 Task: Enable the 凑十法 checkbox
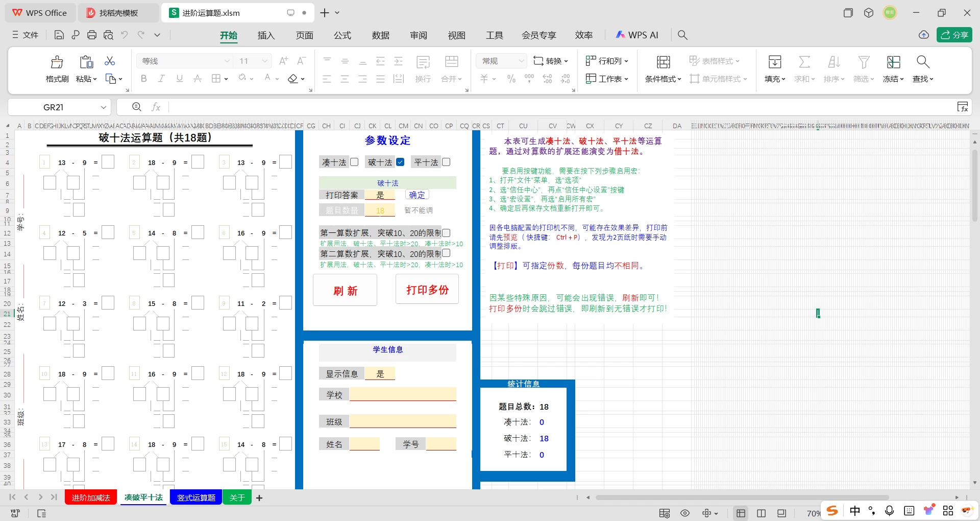pyautogui.click(x=354, y=162)
